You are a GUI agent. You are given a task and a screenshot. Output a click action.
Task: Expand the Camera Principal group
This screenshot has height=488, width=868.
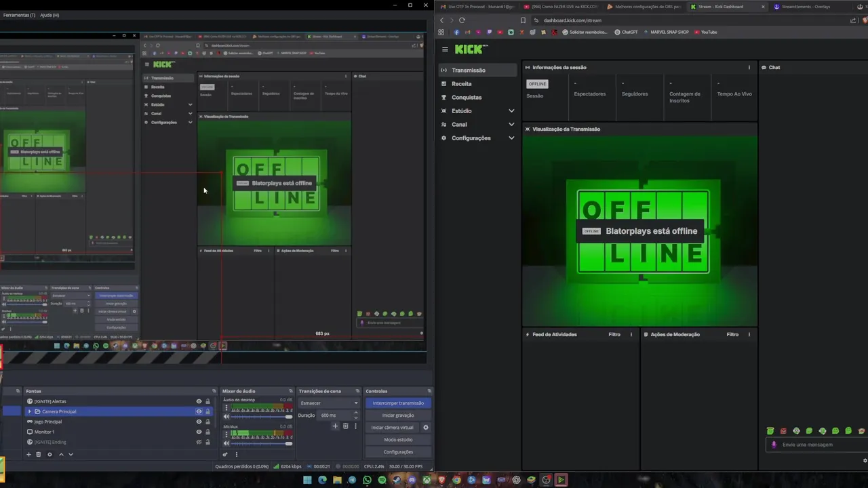[x=29, y=411]
